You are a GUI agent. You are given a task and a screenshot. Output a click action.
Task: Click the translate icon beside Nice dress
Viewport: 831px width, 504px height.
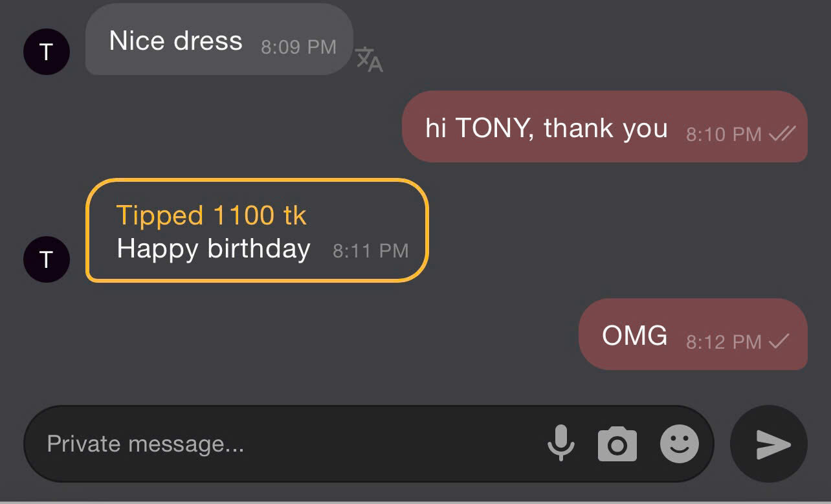369,59
